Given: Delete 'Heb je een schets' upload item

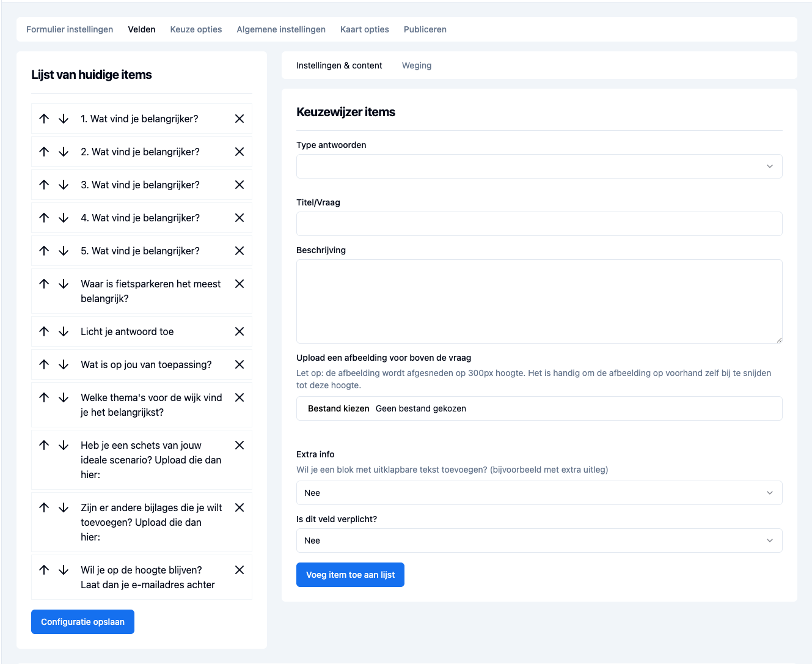Looking at the screenshot, I should click(x=240, y=445).
